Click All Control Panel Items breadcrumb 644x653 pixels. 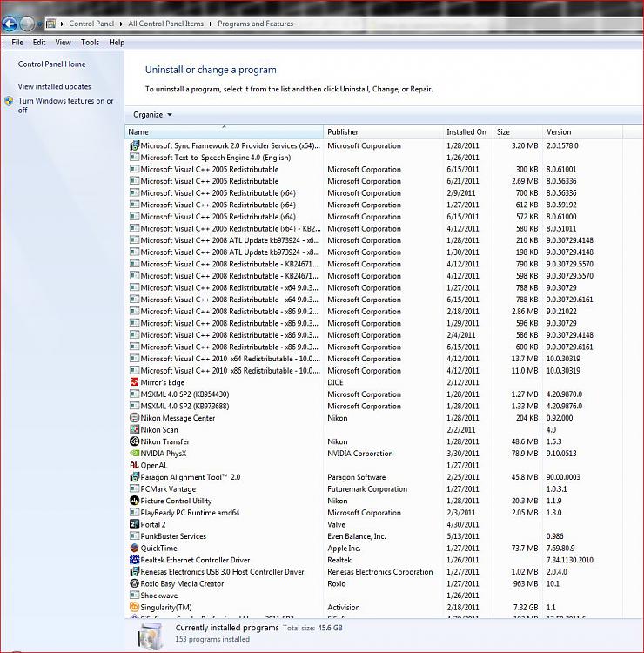pyautogui.click(x=165, y=24)
